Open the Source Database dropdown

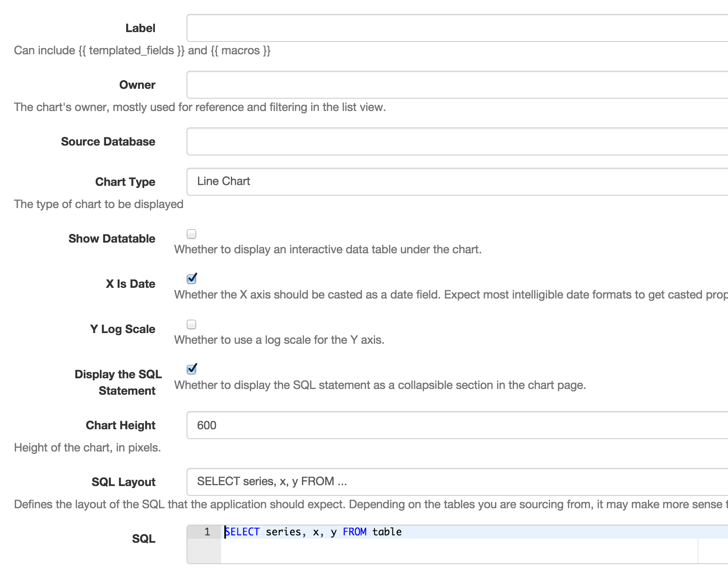tap(456, 141)
